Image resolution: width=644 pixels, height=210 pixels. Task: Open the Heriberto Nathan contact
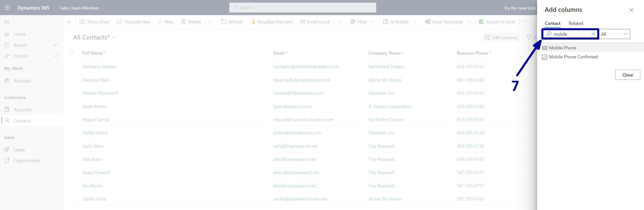click(x=99, y=67)
